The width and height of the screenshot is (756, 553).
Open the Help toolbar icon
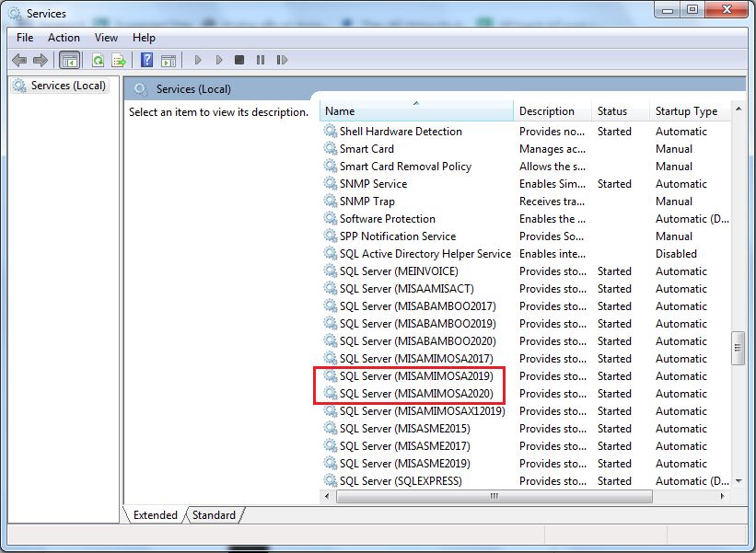(146, 60)
